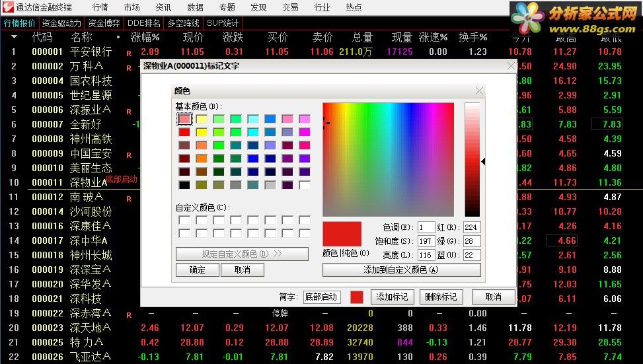Click inside the hue-saturation color spectrum
This screenshot has height=364, width=643.
pos(388,159)
